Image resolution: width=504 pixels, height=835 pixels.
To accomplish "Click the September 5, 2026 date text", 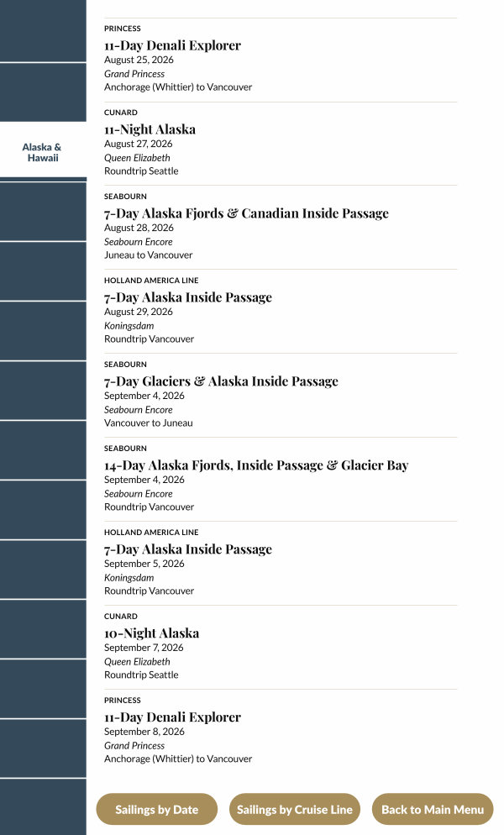I will (x=144, y=564).
